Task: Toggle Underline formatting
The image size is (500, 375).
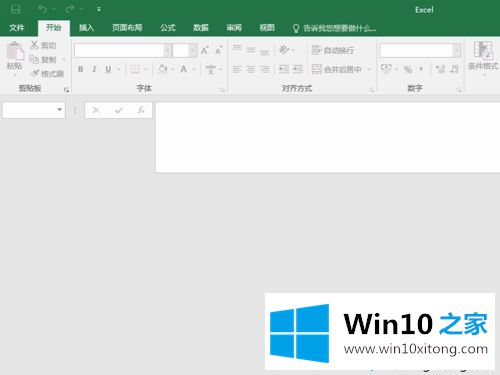Action: [x=108, y=69]
